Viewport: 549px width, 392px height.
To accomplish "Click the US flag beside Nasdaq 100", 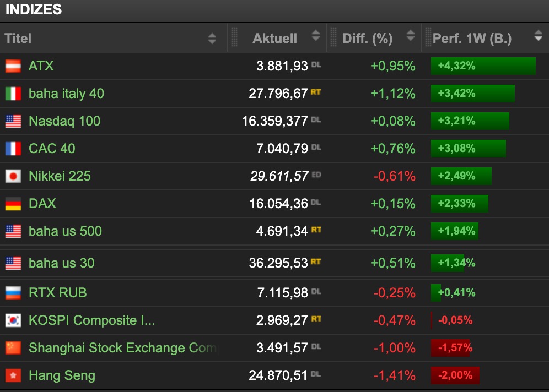I will tap(13, 121).
